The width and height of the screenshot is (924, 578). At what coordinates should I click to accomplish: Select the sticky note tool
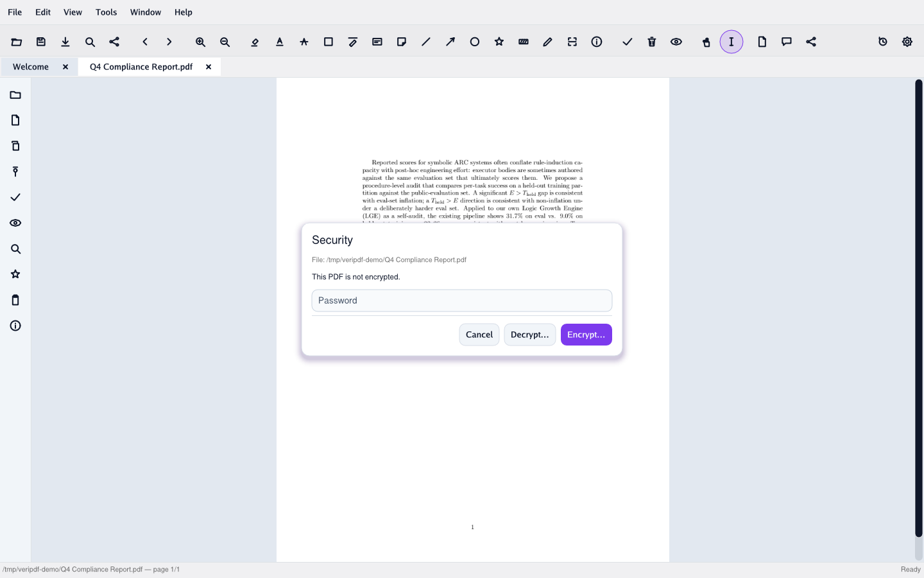[402, 42]
